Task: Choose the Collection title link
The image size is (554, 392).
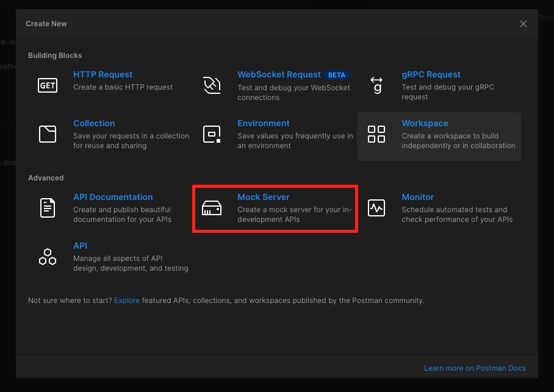Action: coord(94,123)
